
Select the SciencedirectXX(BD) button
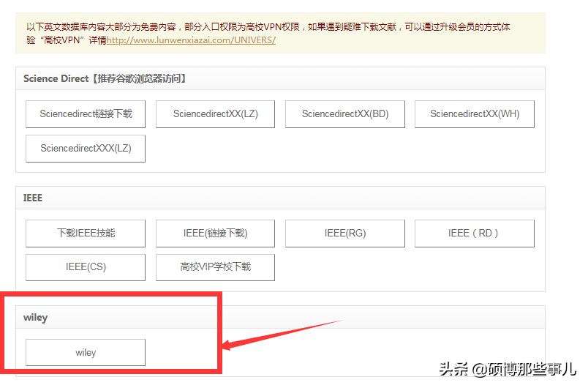345,114
